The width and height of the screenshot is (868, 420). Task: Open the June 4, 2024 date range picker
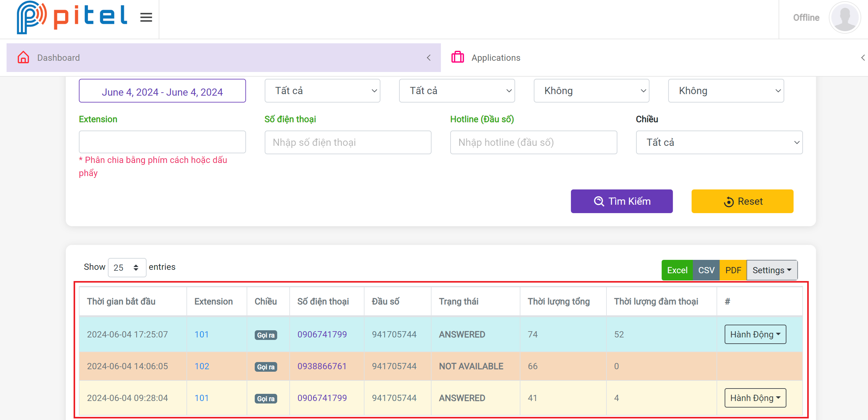pyautogui.click(x=162, y=92)
